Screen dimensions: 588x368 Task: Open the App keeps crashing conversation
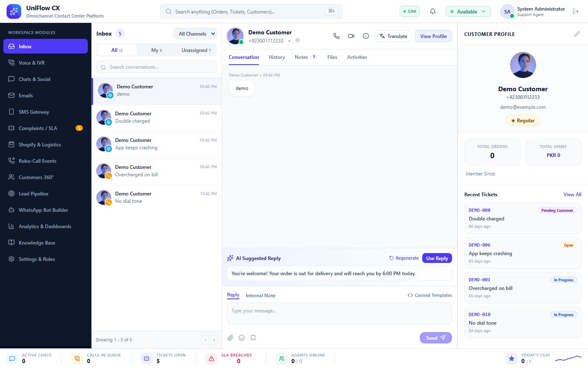click(x=157, y=144)
